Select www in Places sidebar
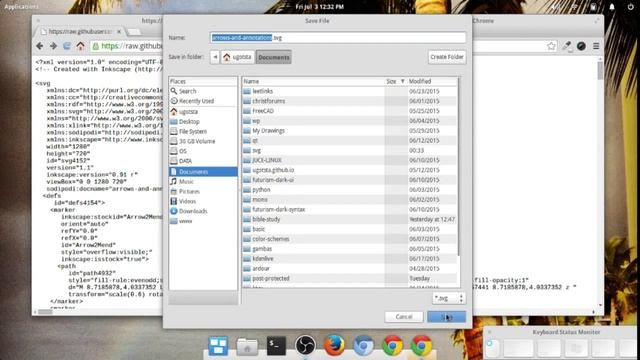 point(203,221)
